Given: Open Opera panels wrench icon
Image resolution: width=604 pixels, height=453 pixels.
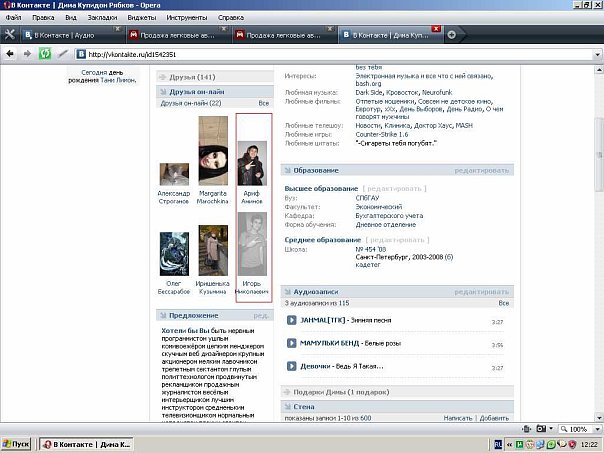Looking at the screenshot, I should click(10, 35).
